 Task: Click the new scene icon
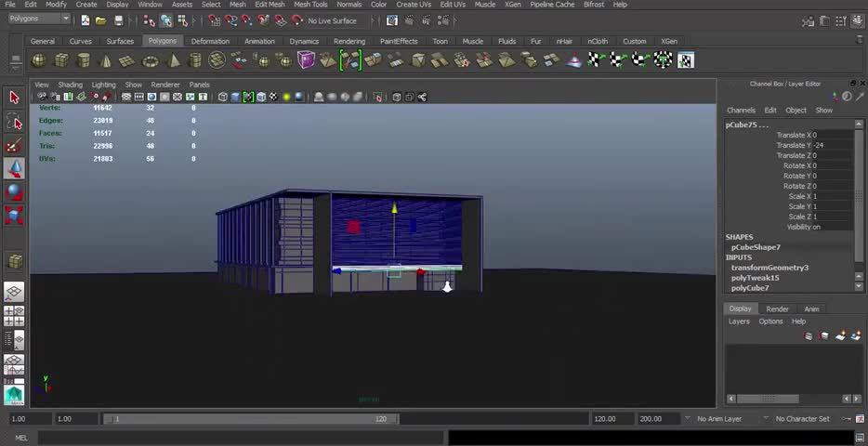pos(85,21)
